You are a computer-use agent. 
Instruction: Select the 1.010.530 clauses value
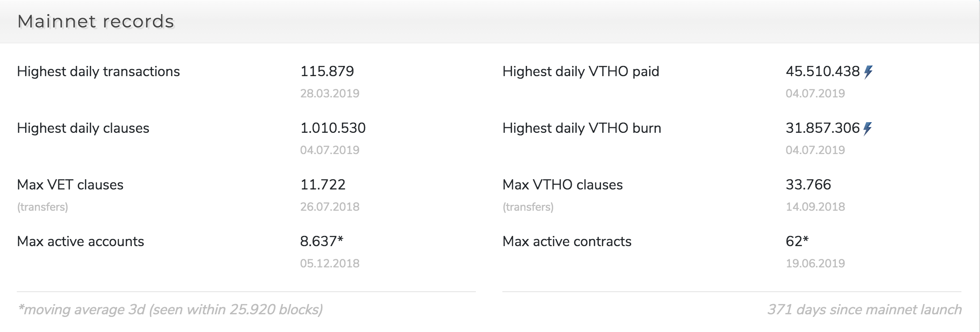[333, 128]
